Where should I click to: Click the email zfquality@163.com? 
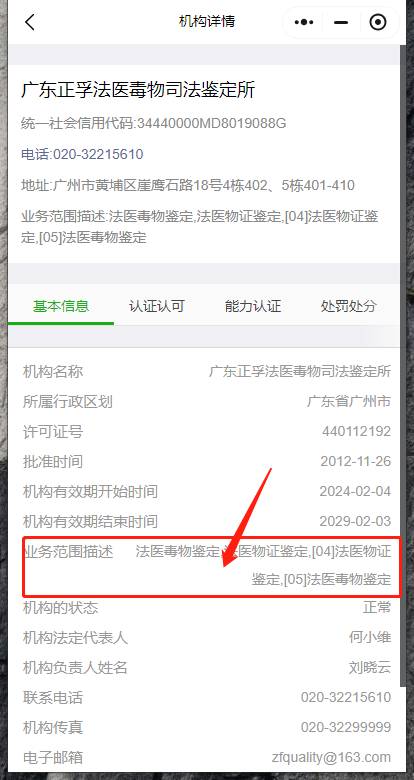pos(331,758)
